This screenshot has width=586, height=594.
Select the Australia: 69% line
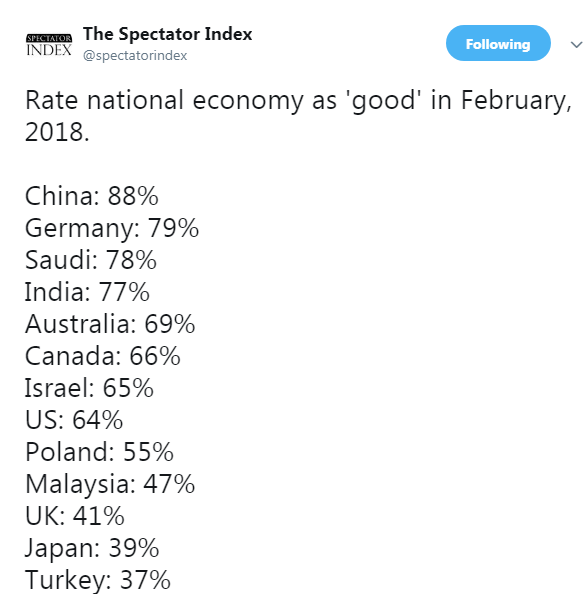point(110,324)
